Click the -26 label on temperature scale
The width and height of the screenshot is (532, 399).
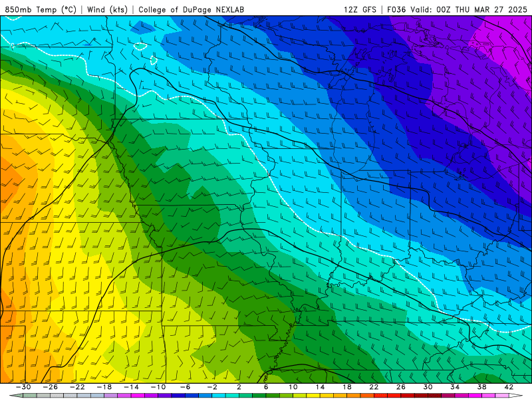[x=51, y=387]
